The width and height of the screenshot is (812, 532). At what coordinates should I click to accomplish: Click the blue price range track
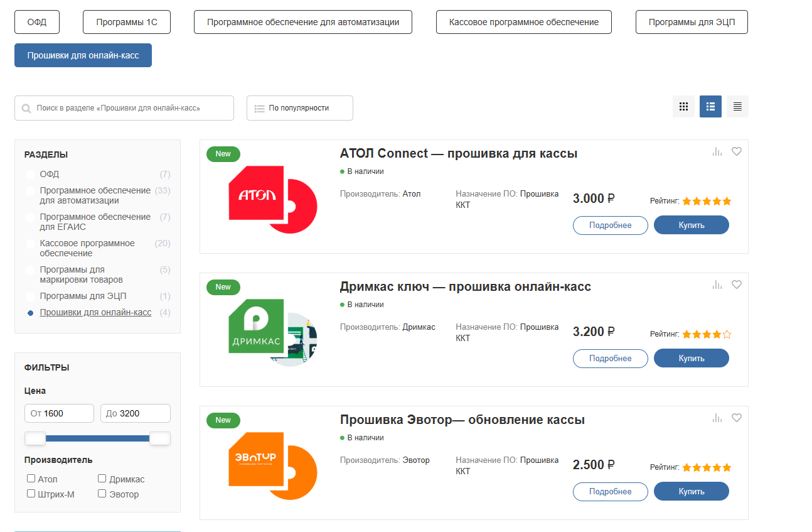coord(97,438)
